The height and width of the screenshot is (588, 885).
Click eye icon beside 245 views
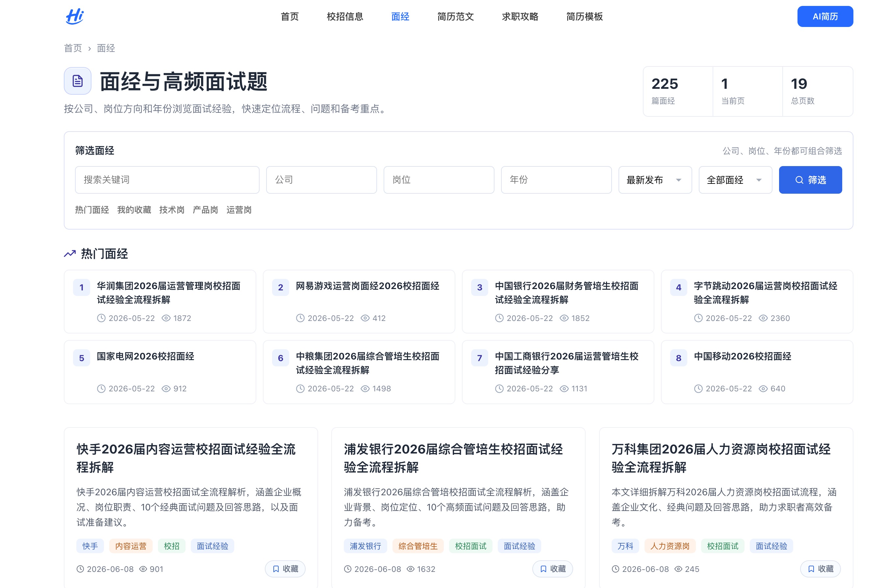tap(678, 569)
